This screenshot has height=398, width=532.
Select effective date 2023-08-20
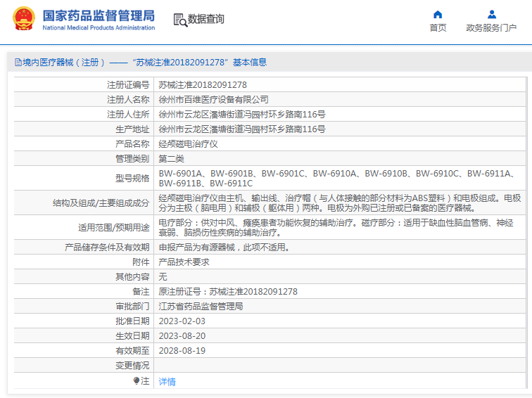coord(182,336)
